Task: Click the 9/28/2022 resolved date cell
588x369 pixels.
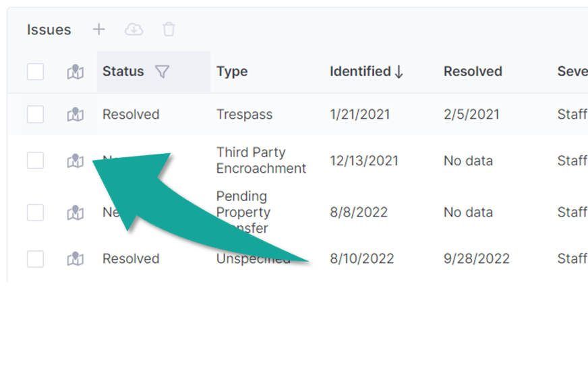Action: 476,258
